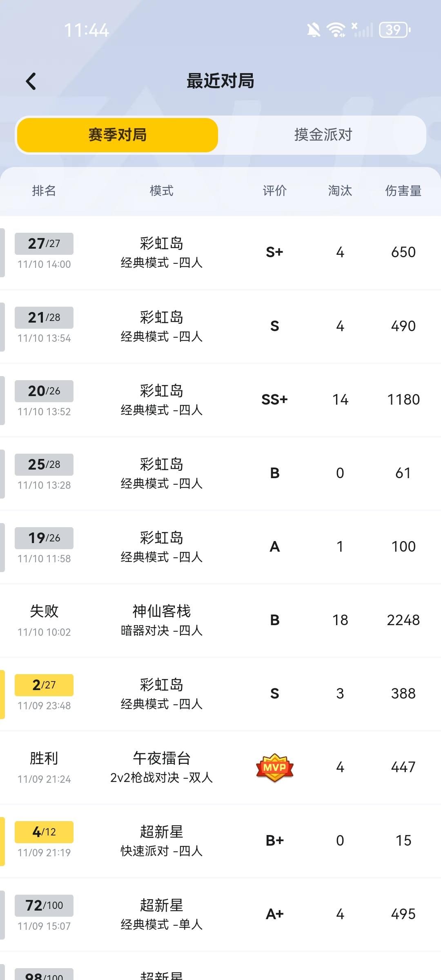This screenshot has height=980, width=441.
Task: Open the SS+ rated match with 14 eliminations
Action: pos(220,400)
